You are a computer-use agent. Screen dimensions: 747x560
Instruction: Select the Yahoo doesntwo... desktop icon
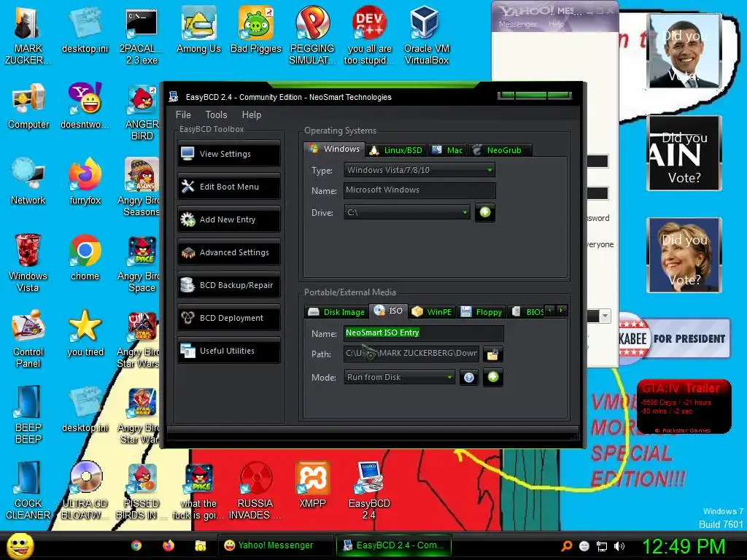point(85,106)
